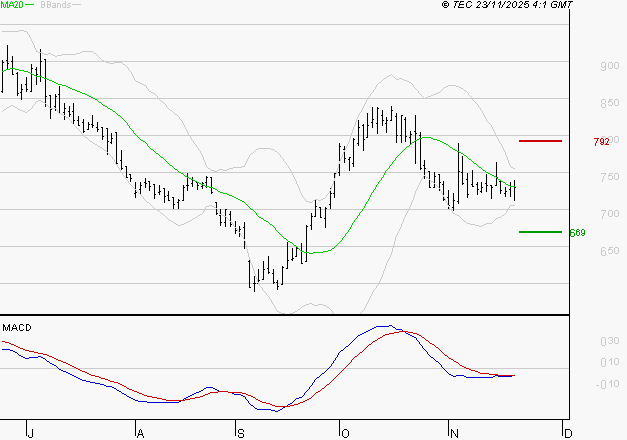The height and width of the screenshot is (440, 627).
Task: Click the 900 price axis label
Action: click(x=609, y=66)
